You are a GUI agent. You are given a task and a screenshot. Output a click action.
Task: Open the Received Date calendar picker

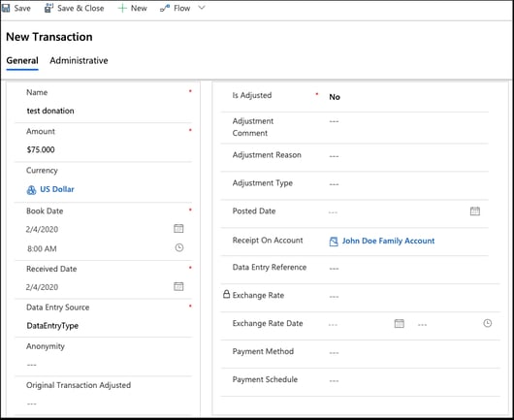178,286
